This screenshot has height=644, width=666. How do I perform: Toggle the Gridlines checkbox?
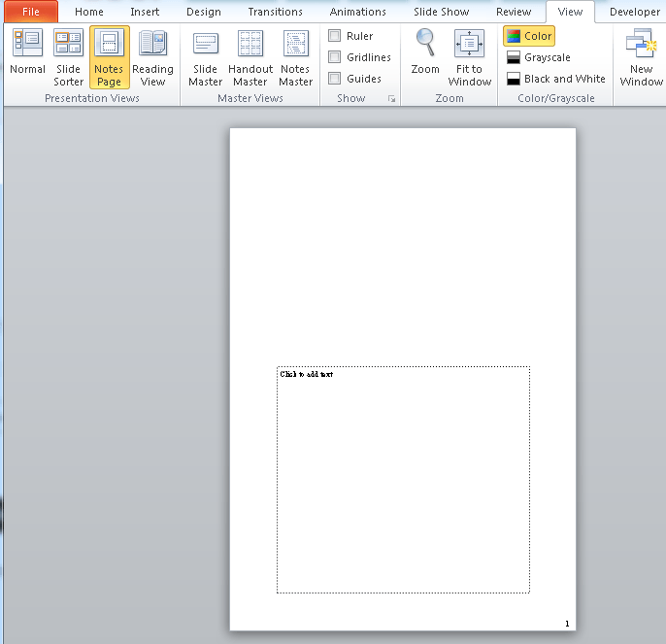[x=335, y=57]
